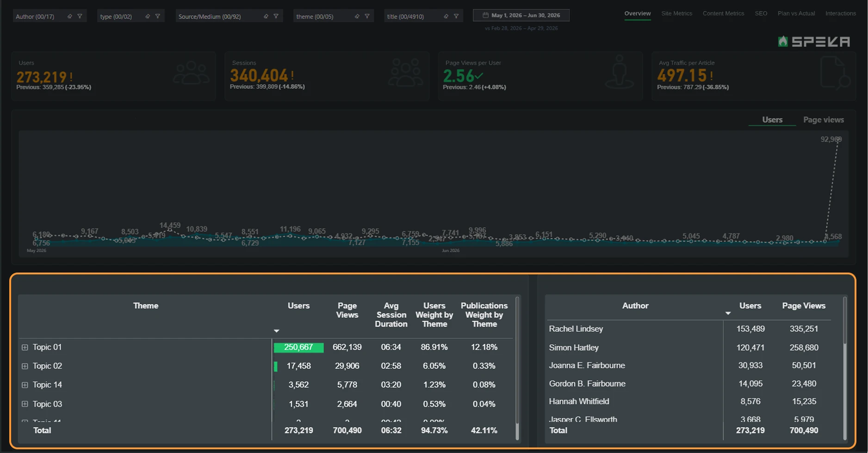Open the title filter funnel icon

coord(456,16)
